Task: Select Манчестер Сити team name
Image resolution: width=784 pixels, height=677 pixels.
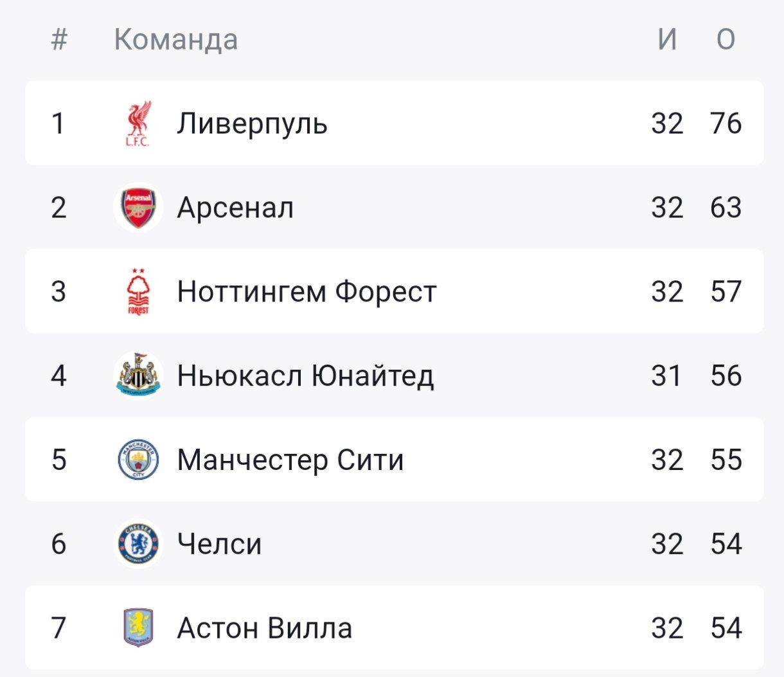Action: (290, 460)
